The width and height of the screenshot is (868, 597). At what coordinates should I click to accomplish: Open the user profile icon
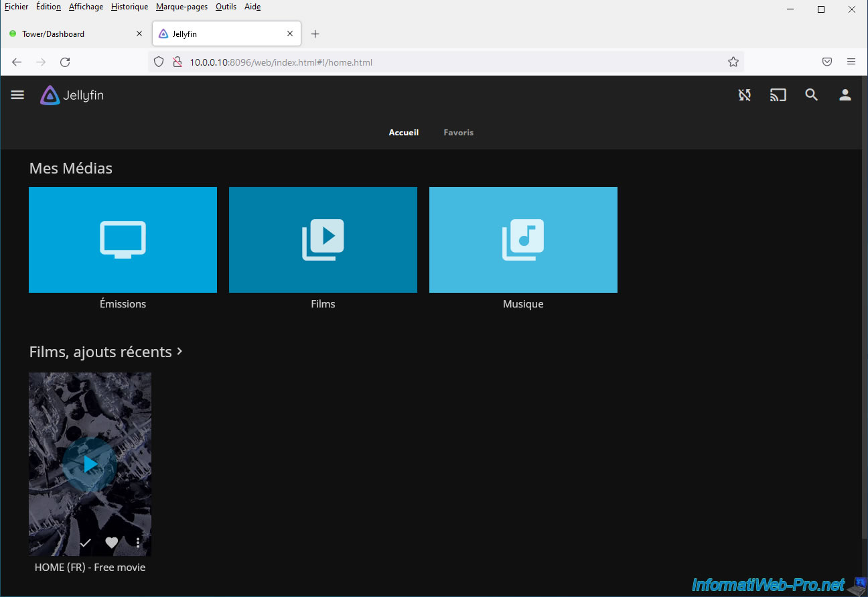pyautogui.click(x=845, y=95)
